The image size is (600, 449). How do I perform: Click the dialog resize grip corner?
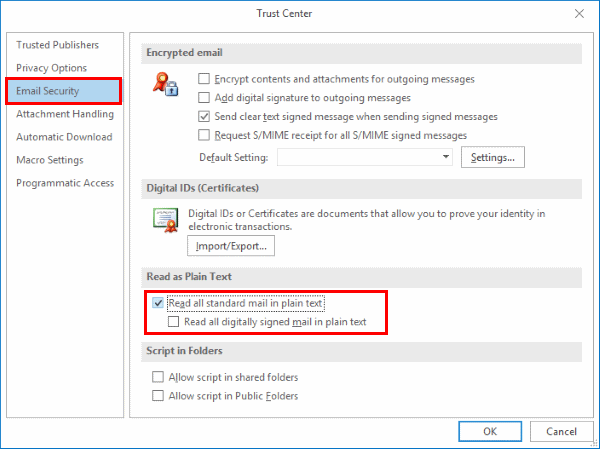tap(594, 444)
